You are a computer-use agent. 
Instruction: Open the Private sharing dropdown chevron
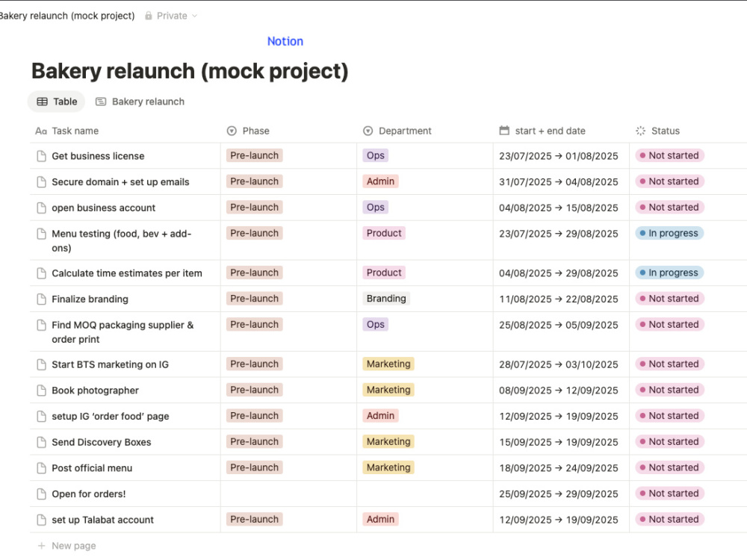[194, 16]
